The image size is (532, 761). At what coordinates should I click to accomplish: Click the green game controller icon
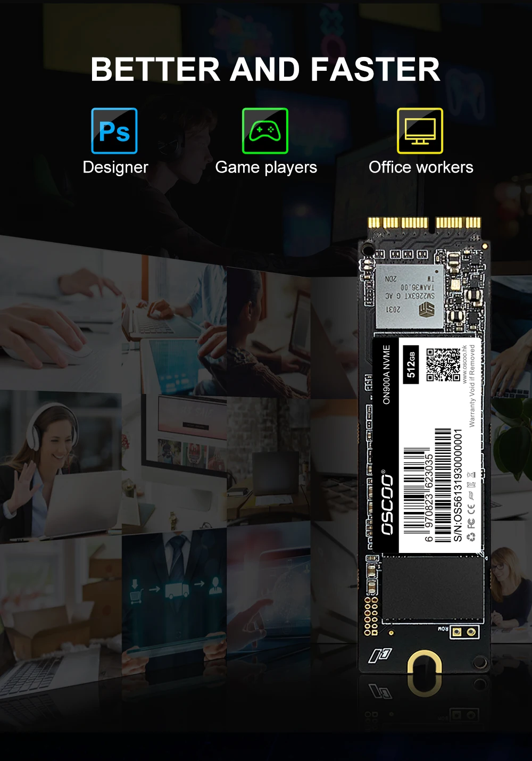[265, 131]
